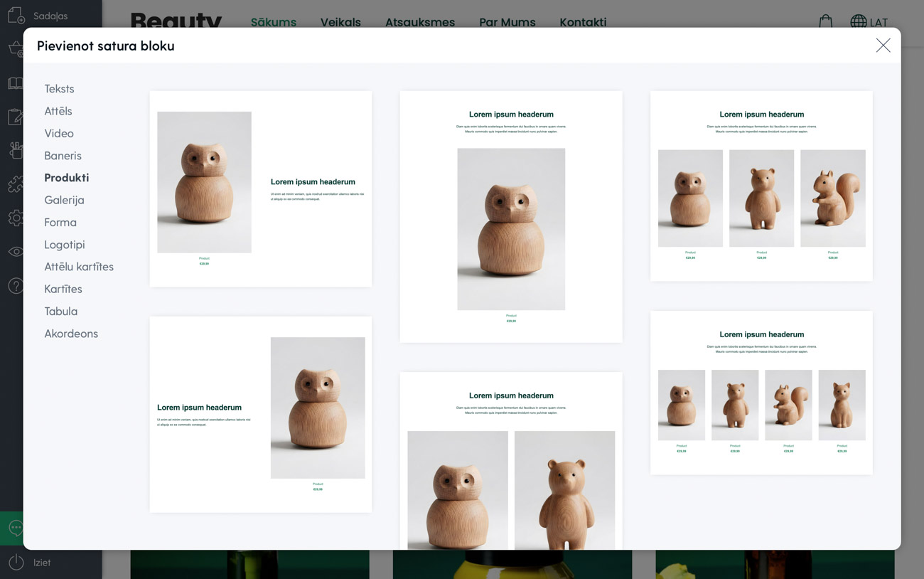
Task: Select the Galerija block category
Action: point(64,200)
